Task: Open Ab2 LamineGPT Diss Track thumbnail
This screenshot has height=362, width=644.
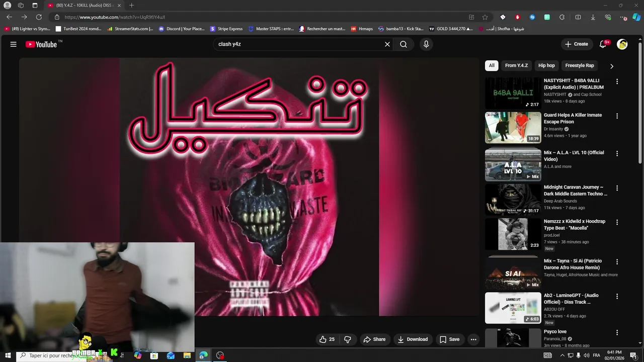Action: [513, 308]
